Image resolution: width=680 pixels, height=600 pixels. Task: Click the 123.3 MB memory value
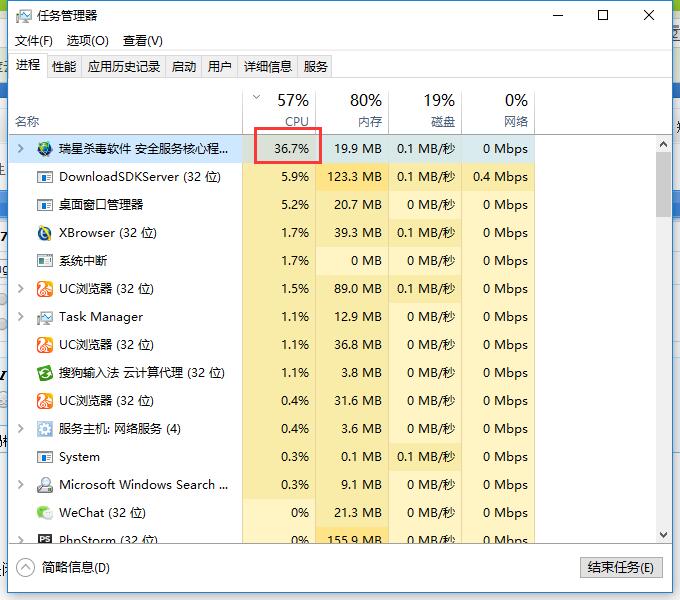(354, 177)
